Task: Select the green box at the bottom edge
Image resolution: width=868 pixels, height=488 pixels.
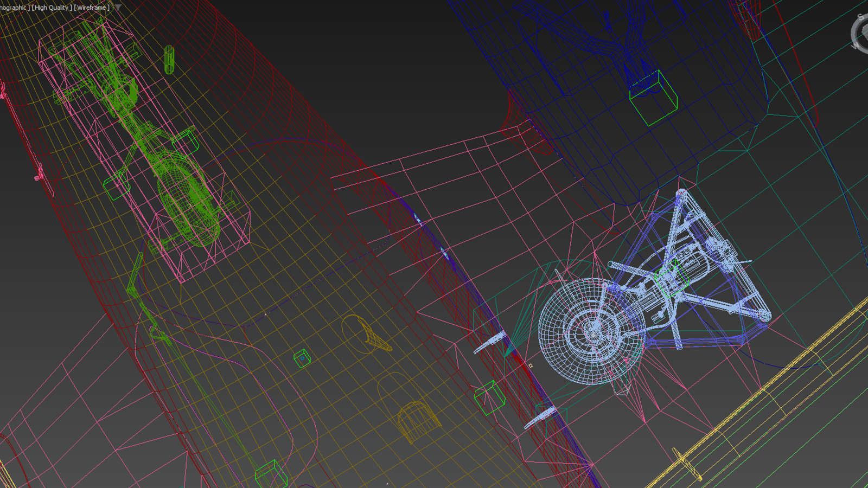Action: click(271, 474)
